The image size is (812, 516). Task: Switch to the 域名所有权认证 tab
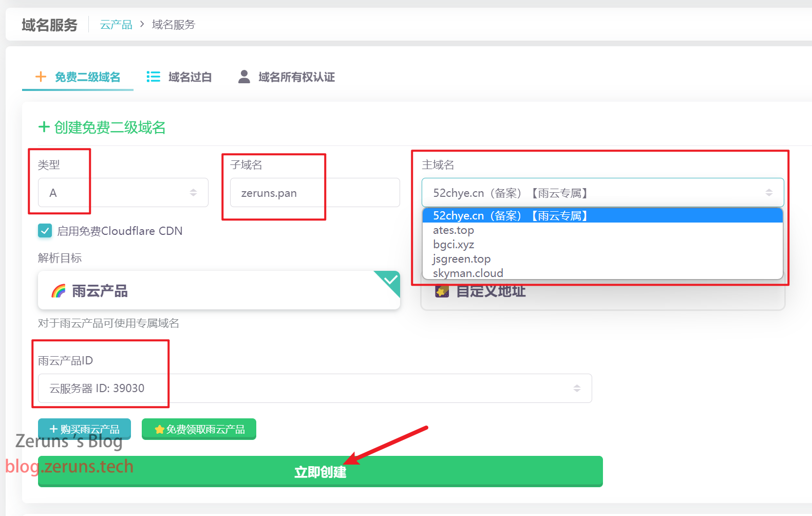pyautogui.click(x=286, y=77)
